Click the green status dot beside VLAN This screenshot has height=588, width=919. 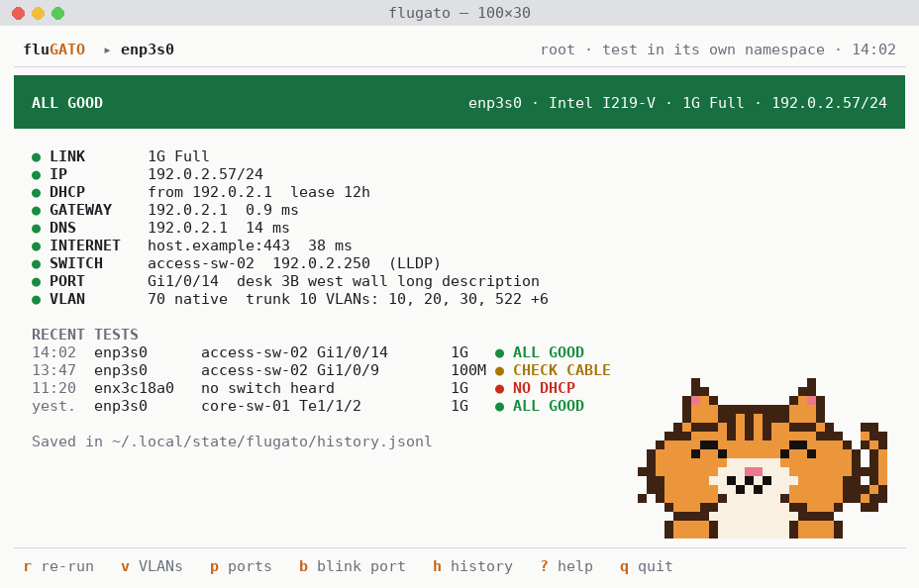[x=37, y=300]
